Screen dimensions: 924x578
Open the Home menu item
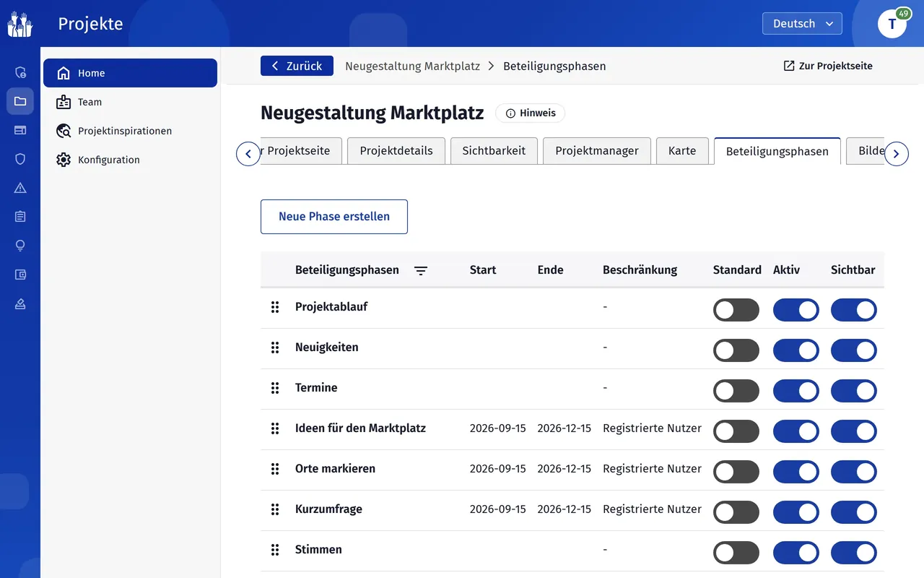click(x=130, y=73)
